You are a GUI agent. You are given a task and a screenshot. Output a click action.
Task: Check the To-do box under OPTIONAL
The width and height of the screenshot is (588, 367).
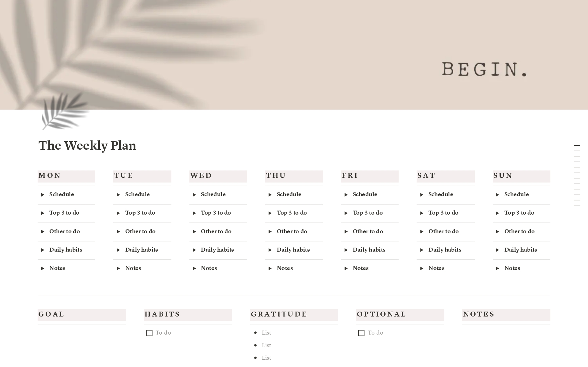coord(361,333)
